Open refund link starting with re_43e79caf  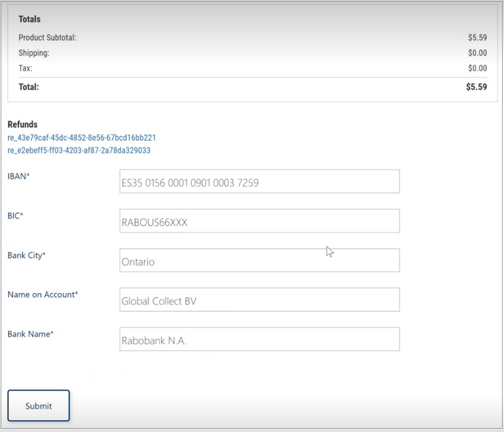(81, 138)
